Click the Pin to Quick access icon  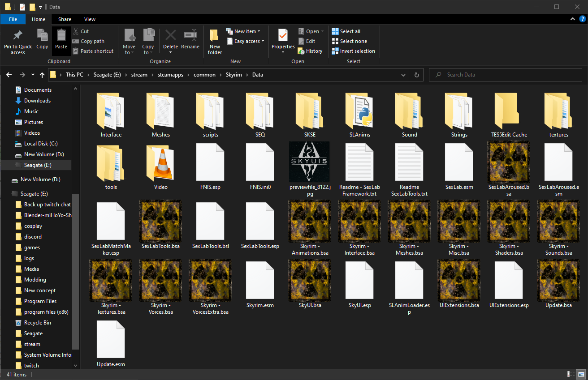coord(18,36)
